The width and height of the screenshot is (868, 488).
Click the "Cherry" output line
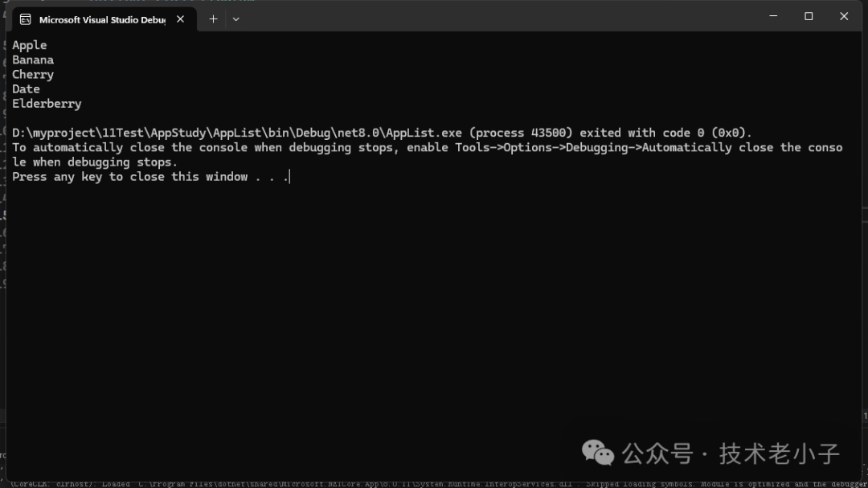(33, 74)
